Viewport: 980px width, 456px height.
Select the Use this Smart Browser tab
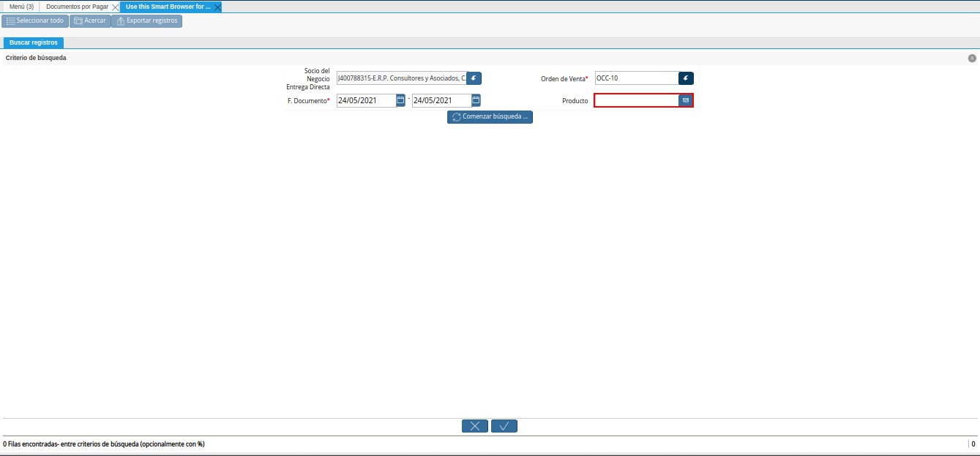click(x=168, y=7)
